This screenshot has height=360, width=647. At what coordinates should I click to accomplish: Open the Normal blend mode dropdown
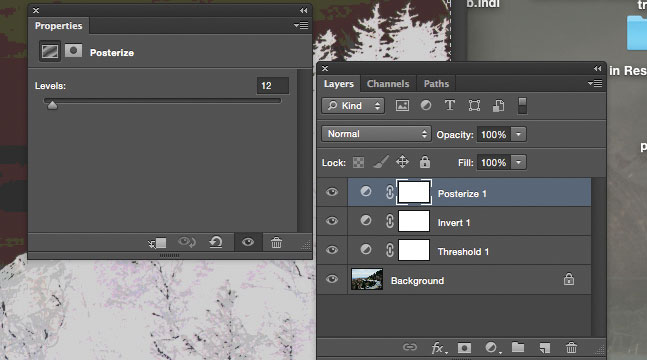[376, 134]
